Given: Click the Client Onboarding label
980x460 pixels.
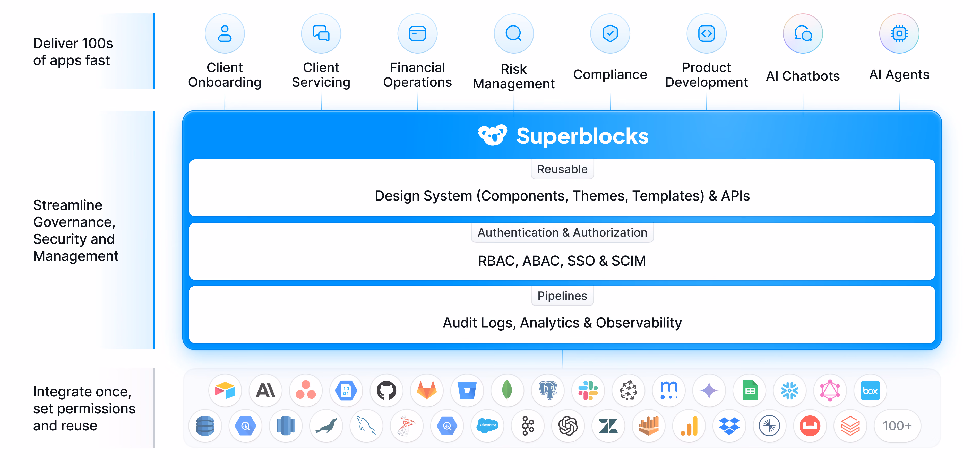Looking at the screenshot, I should (x=225, y=75).
